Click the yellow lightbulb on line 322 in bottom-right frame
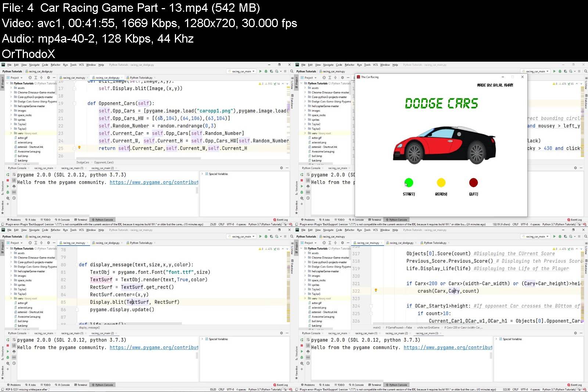The height and width of the screenshot is (392, 588). point(376,290)
